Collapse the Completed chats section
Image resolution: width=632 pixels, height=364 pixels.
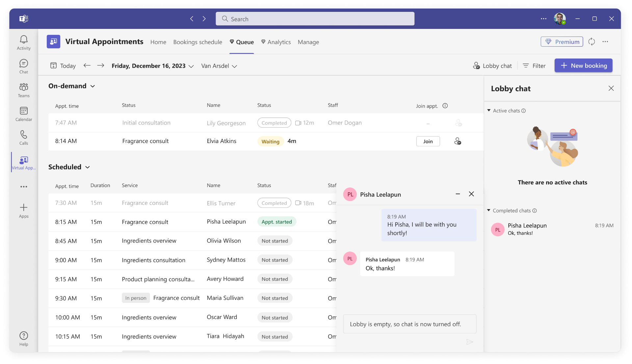coord(489,210)
